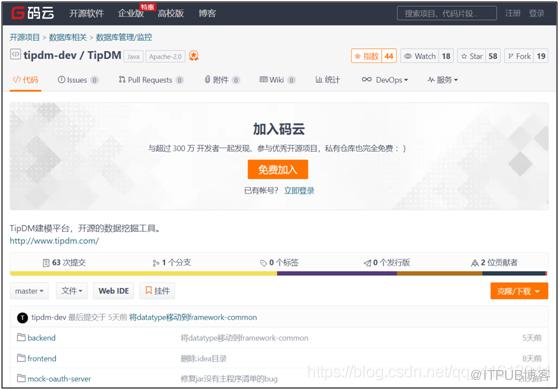Screen dimensions: 560x390
Task: Click the Java language tag
Action: pyautogui.click(x=134, y=56)
